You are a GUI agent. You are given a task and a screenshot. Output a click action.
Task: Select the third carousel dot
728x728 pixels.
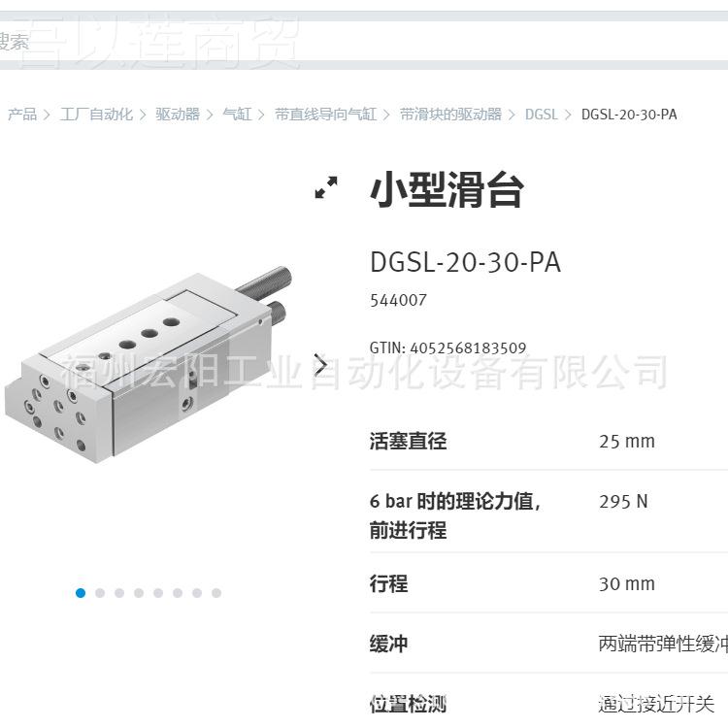[x=119, y=593]
